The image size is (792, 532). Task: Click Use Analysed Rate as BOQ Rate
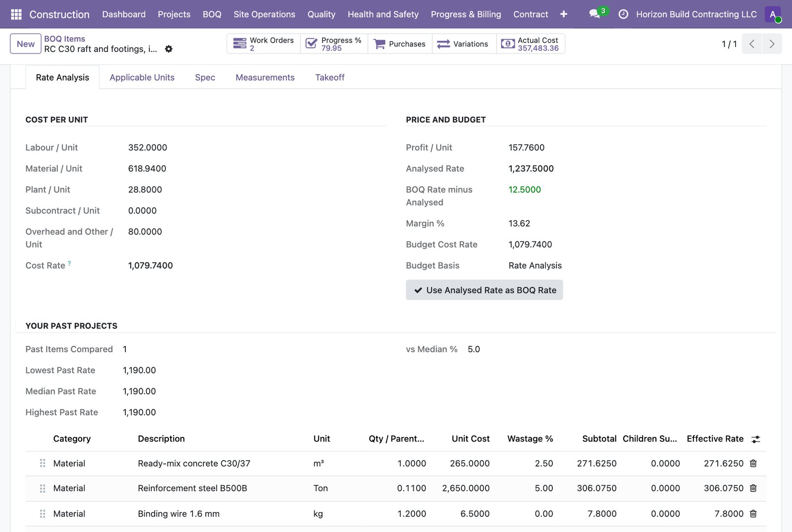coord(484,290)
